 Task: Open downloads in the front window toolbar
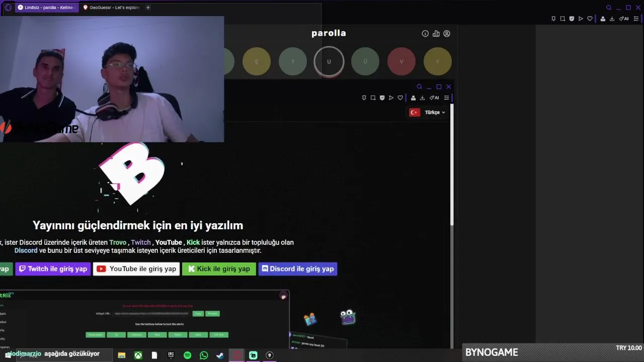point(422,98)
